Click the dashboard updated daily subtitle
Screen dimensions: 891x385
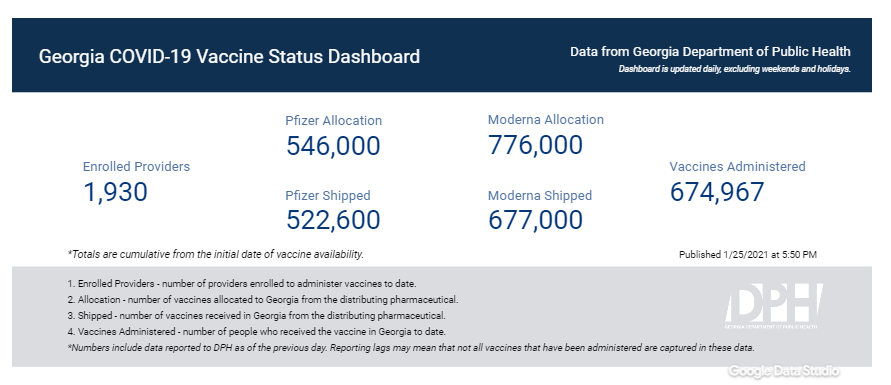tap(735, 70)
